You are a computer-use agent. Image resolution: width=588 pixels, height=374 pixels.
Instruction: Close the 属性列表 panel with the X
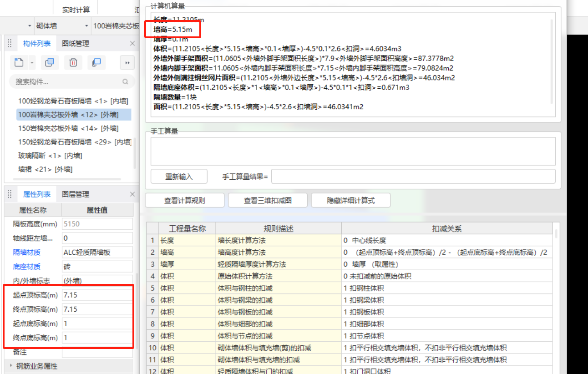(x=132, y=194)
